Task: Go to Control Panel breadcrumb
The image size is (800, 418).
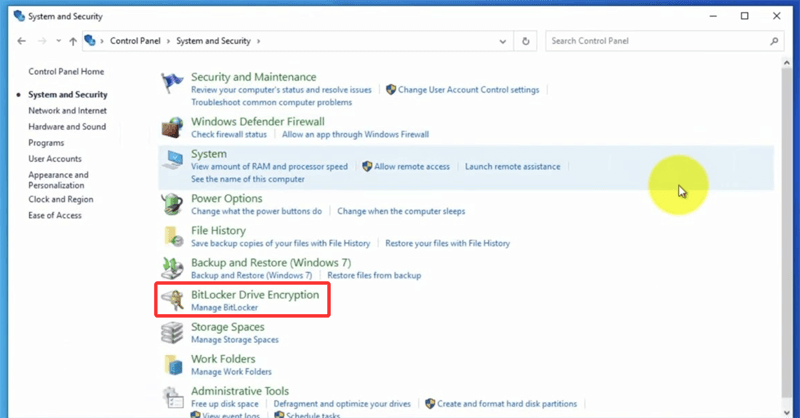Action: (135, 41)
